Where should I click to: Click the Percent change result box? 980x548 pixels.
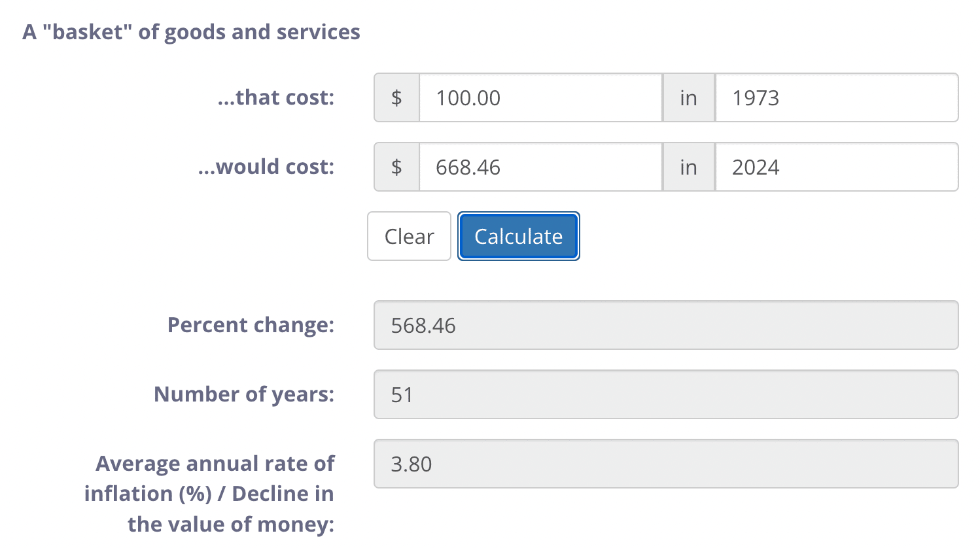[665, 326]
